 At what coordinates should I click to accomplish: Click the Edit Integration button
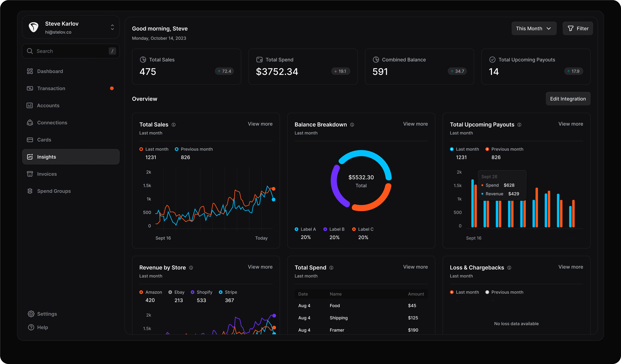point(568,99)
